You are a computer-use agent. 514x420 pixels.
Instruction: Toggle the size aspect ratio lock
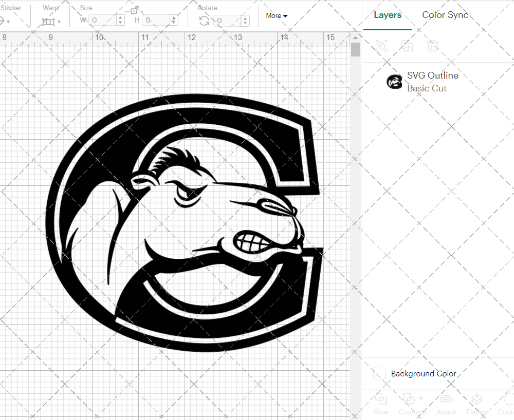pyautogui.click(x=134, y=10)
